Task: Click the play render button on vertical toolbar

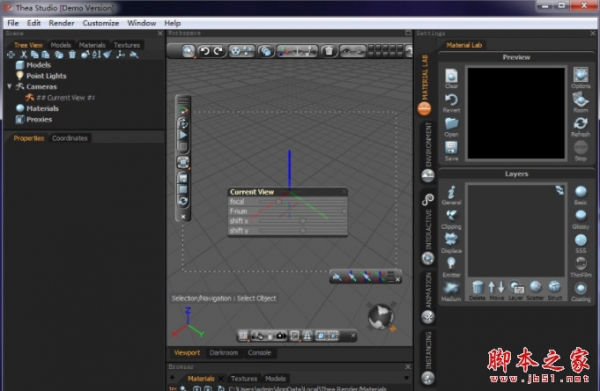Action: click(183, 135)
